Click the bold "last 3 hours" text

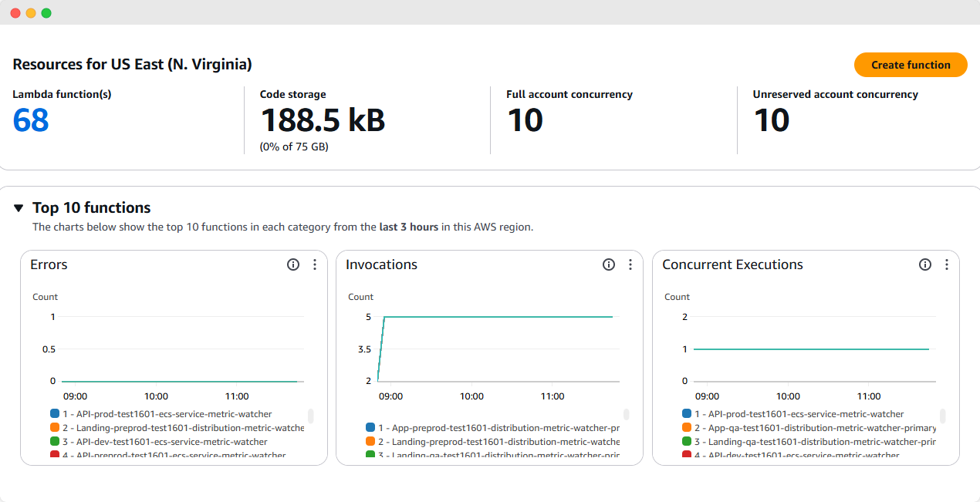(409, 227)
